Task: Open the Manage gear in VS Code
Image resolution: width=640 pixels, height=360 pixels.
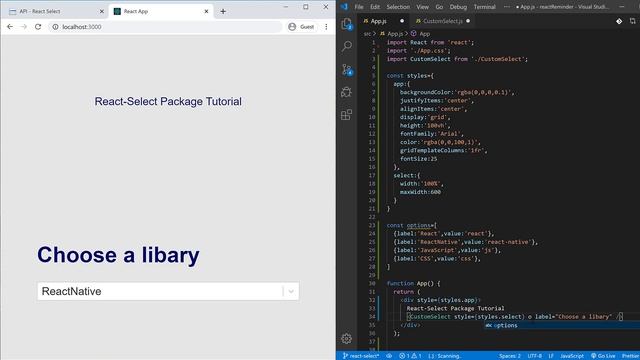Action: 347,338
